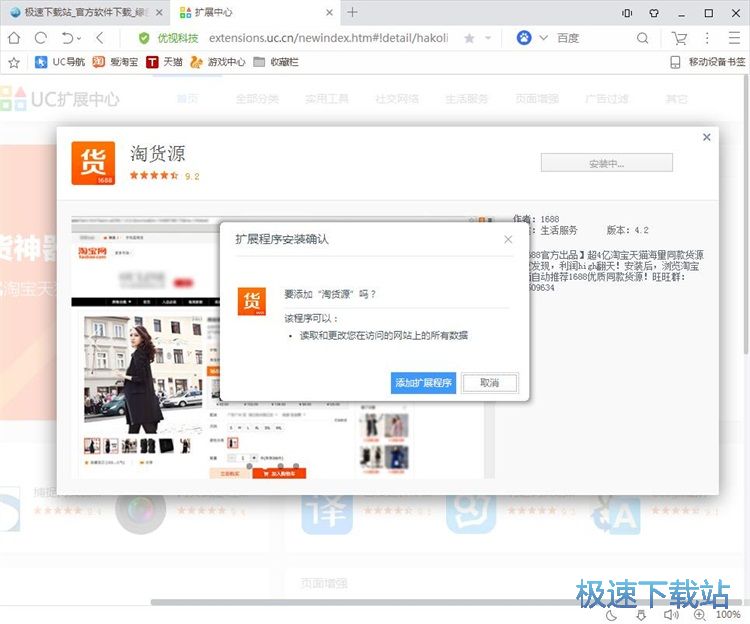
Task: Click the 淘货源 icon in confirmation dialog
Action: (x=252, y=301)
